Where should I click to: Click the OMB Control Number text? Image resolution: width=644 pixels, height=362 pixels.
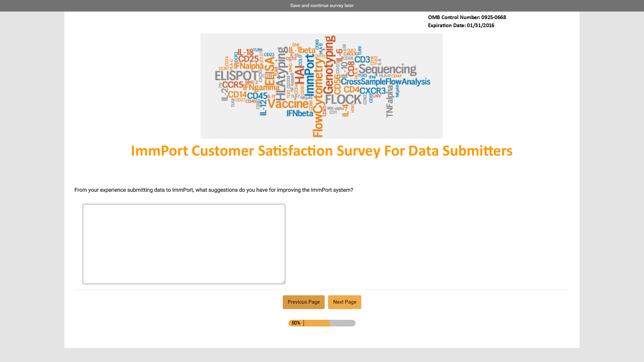point(467,17)
